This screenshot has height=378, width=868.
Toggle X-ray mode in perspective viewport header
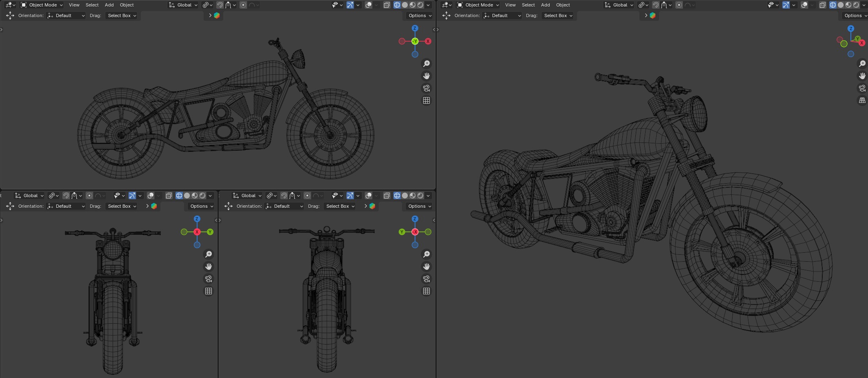823,5
